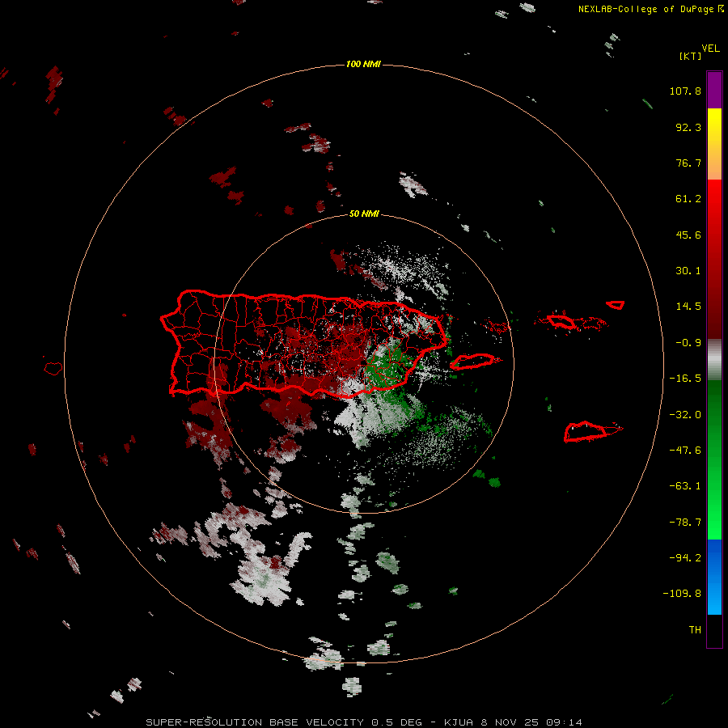Click the 100 NMI range ring label
Viewport: 728px width, 728px height.
pyautogui.click(x=363, y=64)
